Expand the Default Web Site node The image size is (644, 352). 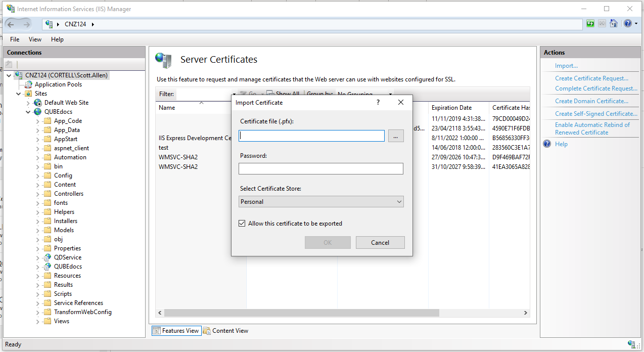28,103
